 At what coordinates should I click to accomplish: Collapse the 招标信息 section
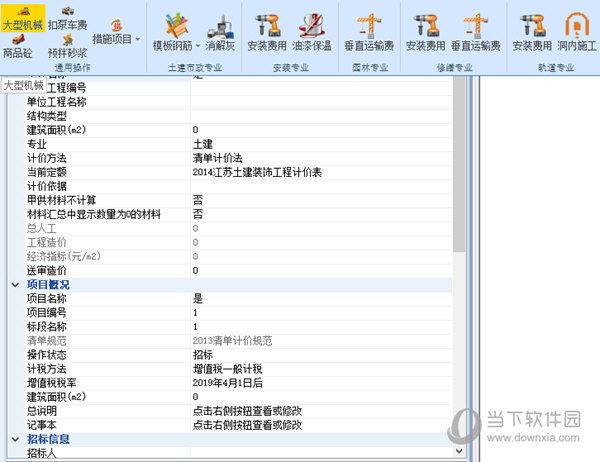[x=15, y=439]
